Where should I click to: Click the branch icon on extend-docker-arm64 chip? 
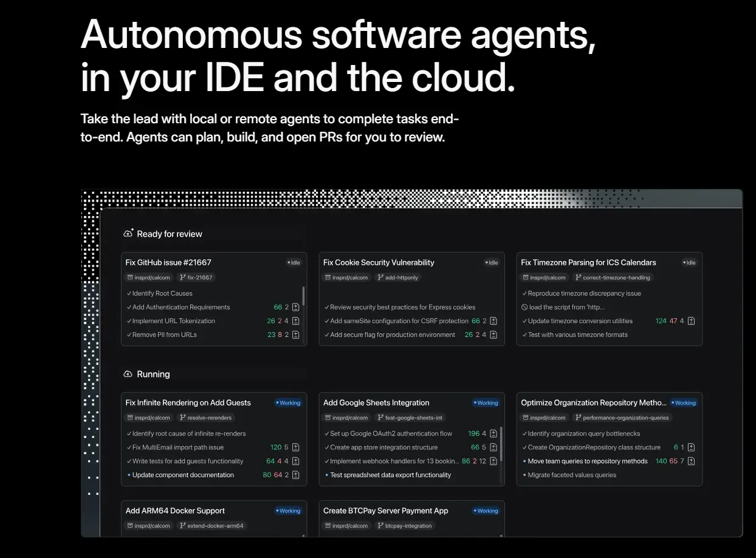pos(182,526)
